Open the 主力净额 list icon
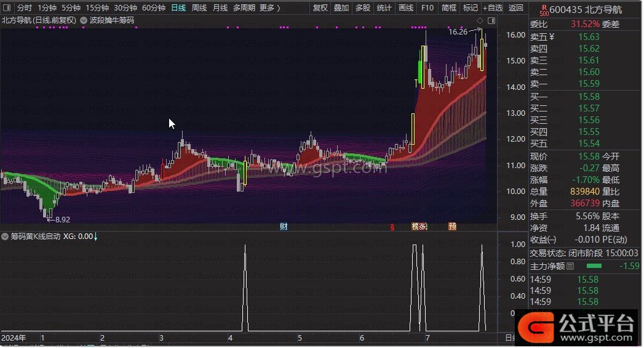This screenshot has height=348, width=644. 570,266
